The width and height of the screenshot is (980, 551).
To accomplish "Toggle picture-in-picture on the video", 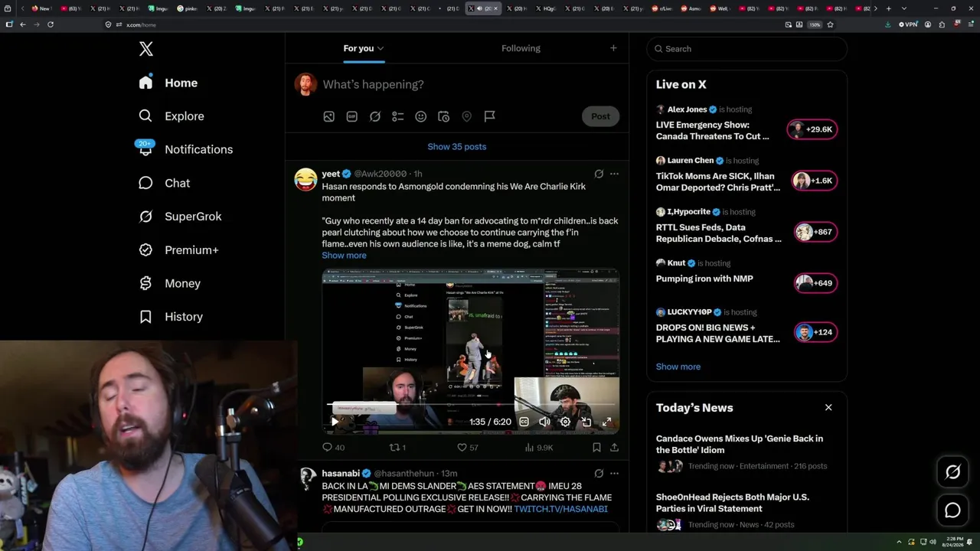I will (586, 422).
